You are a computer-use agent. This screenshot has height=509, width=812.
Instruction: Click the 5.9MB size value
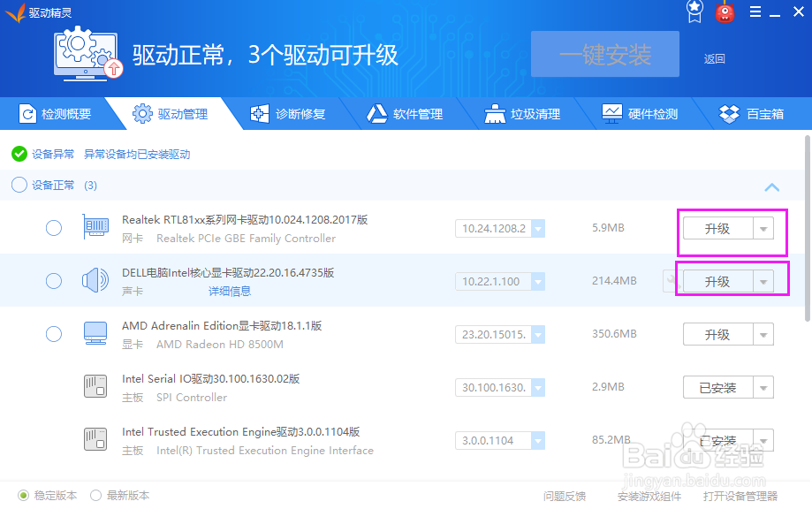(x=608, y=228)
